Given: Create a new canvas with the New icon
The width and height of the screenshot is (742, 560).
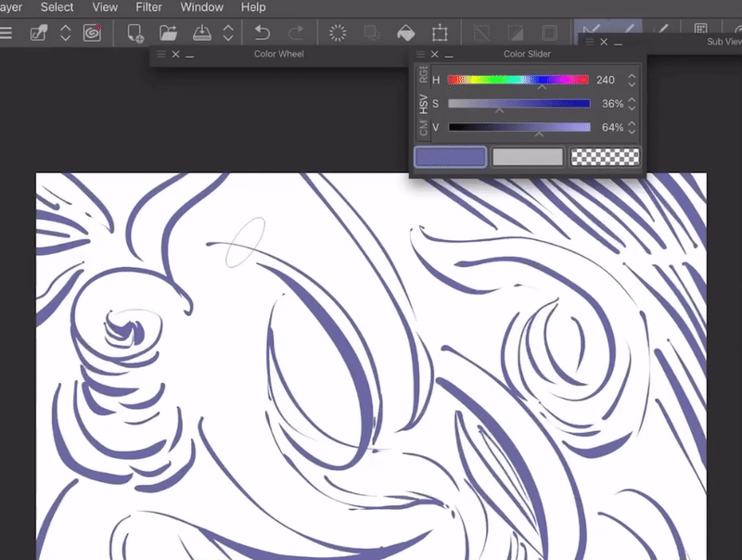Looking at the screenshot, I should pos(134,33).
